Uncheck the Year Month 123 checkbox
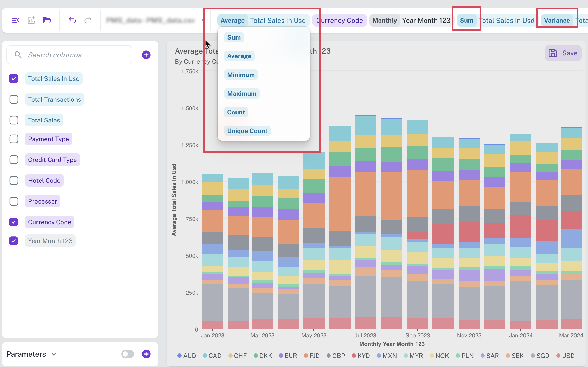588x367 pixels. pos(14,241)
